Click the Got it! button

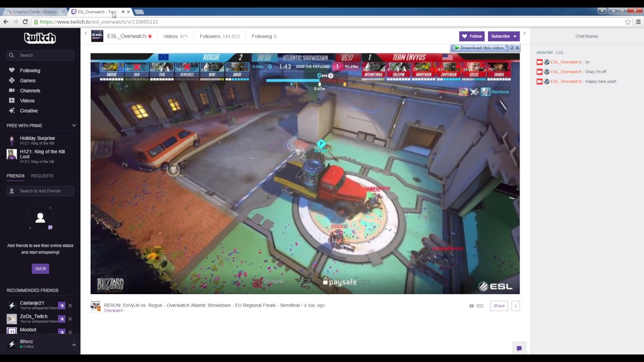click(x=40, y=268)
